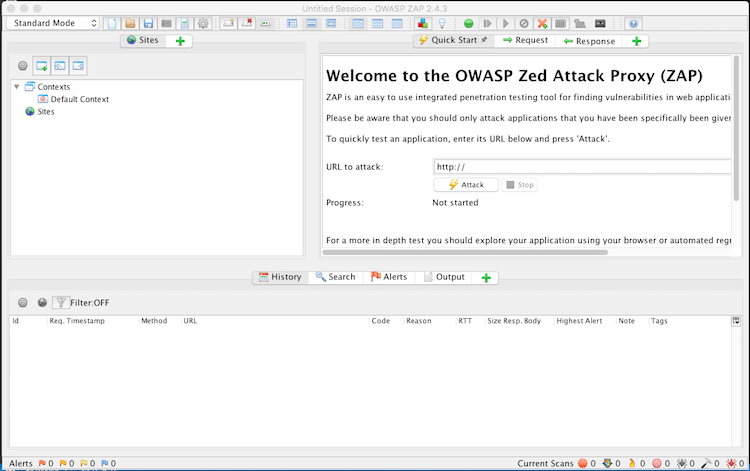Viewport: 750px width, 471px height.
Task: Click the Continue play icon
Action: [x=506, y=23]
